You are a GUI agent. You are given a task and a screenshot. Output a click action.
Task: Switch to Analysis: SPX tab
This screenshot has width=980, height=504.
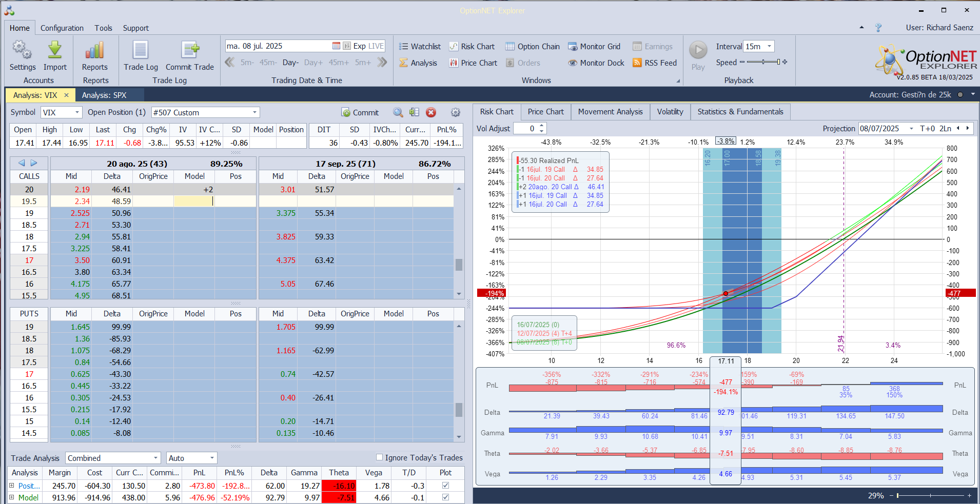(x=104, y=95)
